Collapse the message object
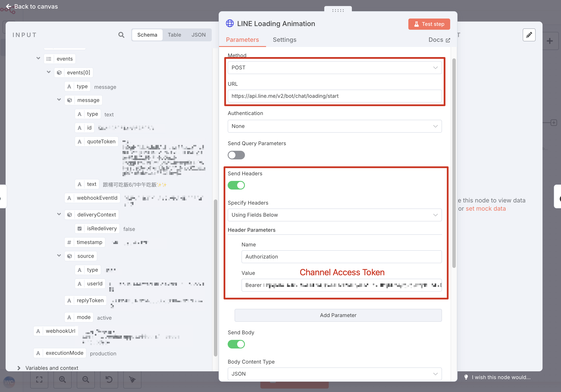Viewport: 561px width, 392px height. 59,100
